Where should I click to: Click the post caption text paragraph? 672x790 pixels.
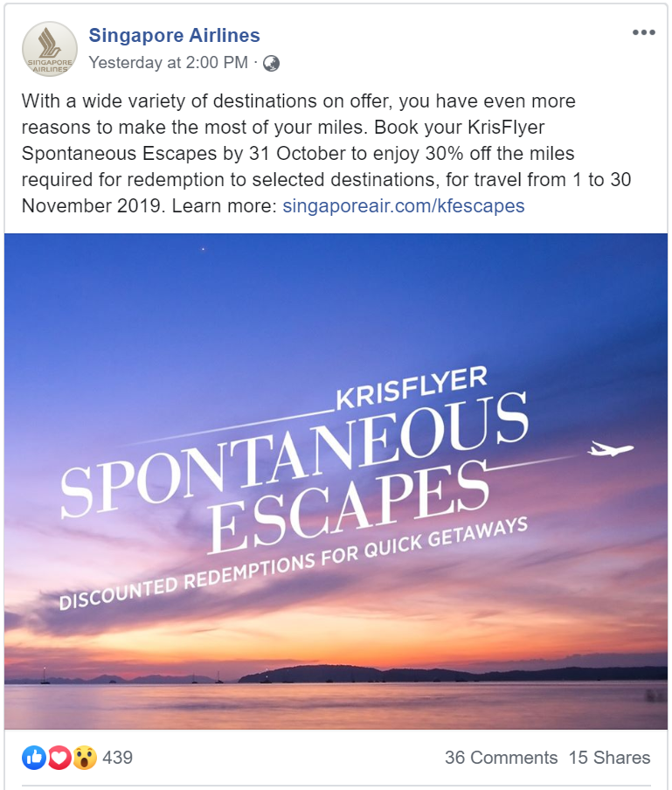[326, 154]
